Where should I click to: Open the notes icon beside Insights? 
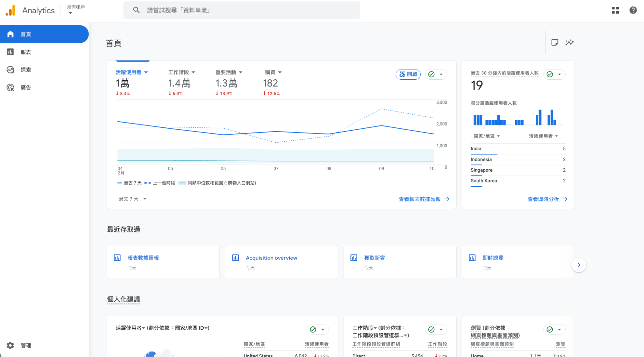tap(554, 42)
